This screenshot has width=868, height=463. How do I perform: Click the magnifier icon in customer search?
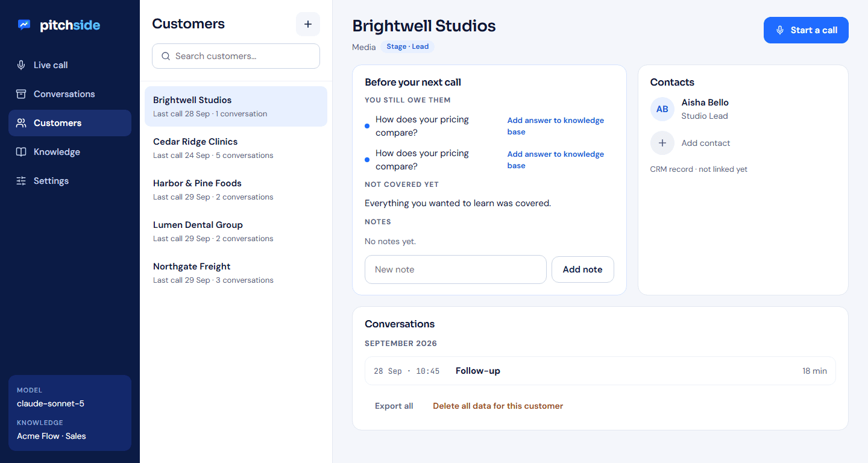pos(166,56)
